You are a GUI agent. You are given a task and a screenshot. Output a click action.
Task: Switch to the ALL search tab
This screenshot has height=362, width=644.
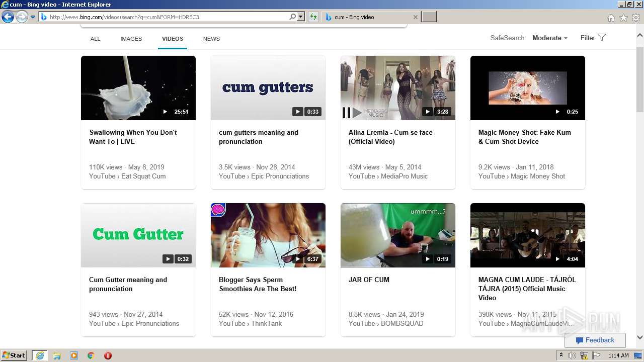[x=95, y=39]
